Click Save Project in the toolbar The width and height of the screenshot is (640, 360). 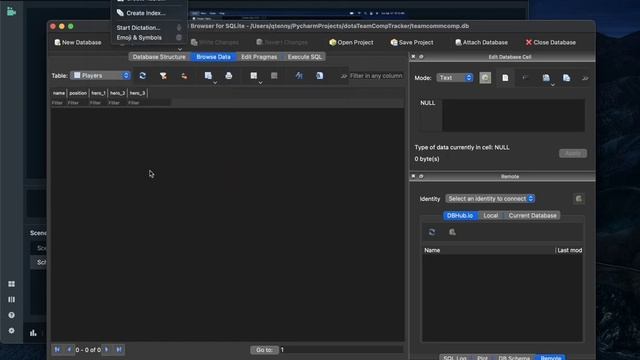[x=412, y=42]
